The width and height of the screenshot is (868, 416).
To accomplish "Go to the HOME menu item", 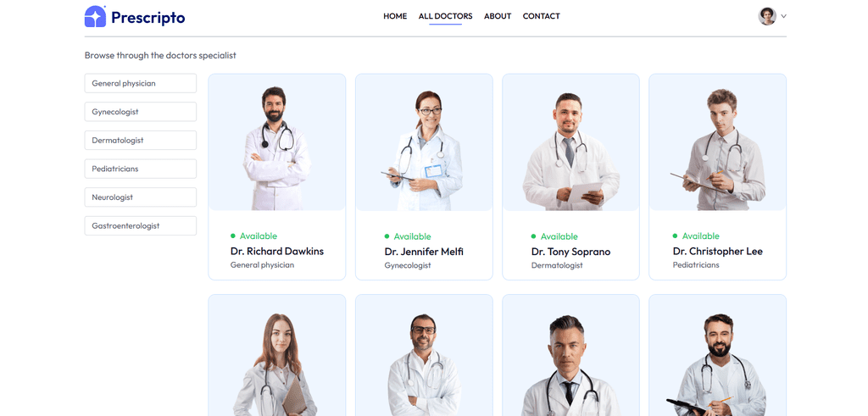I will pyautogui.click(x=395, y=16).
